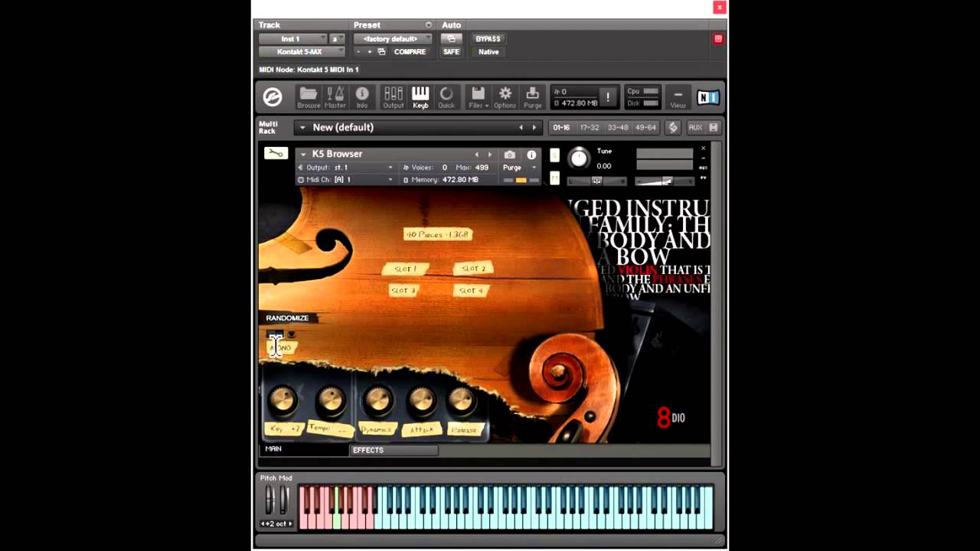Click the Release knob
This screenshot has height=551, width=980.
click(x=462, y=400)
